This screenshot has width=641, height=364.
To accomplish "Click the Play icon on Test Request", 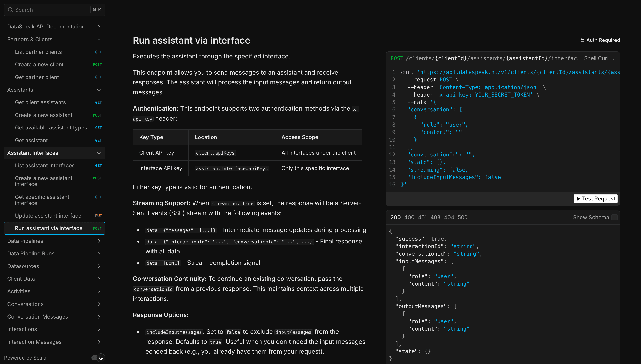I will 578,199.
